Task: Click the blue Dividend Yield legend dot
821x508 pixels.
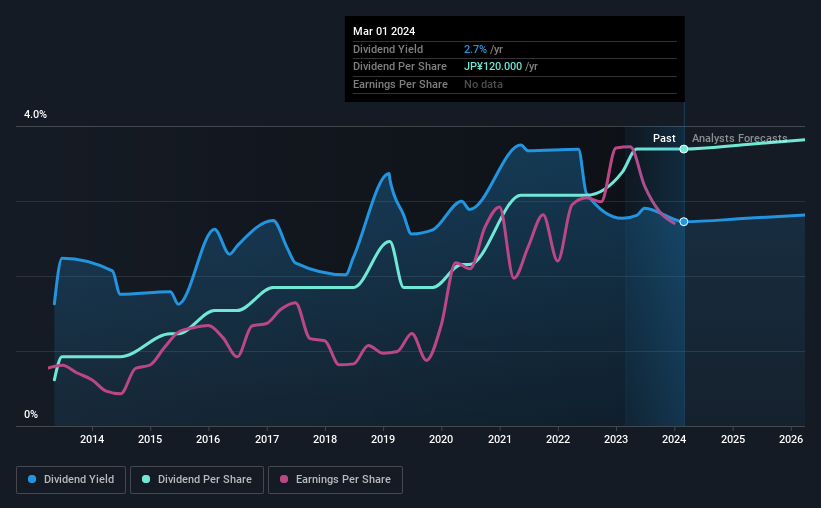Action: pos(32,479)
